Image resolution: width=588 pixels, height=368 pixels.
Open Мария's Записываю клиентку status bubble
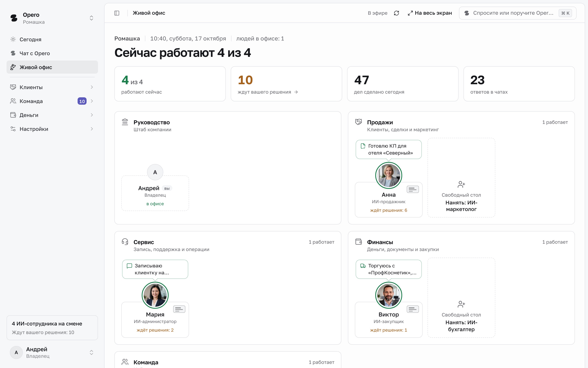coord(155,269)
